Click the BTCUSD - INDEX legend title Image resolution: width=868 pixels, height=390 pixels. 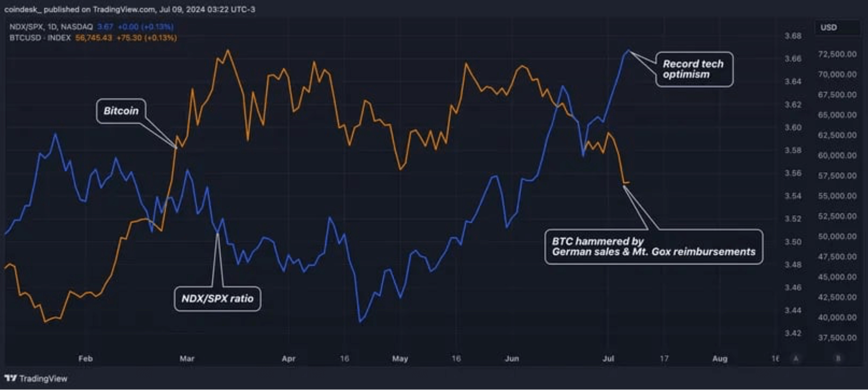tap(40, 38)
